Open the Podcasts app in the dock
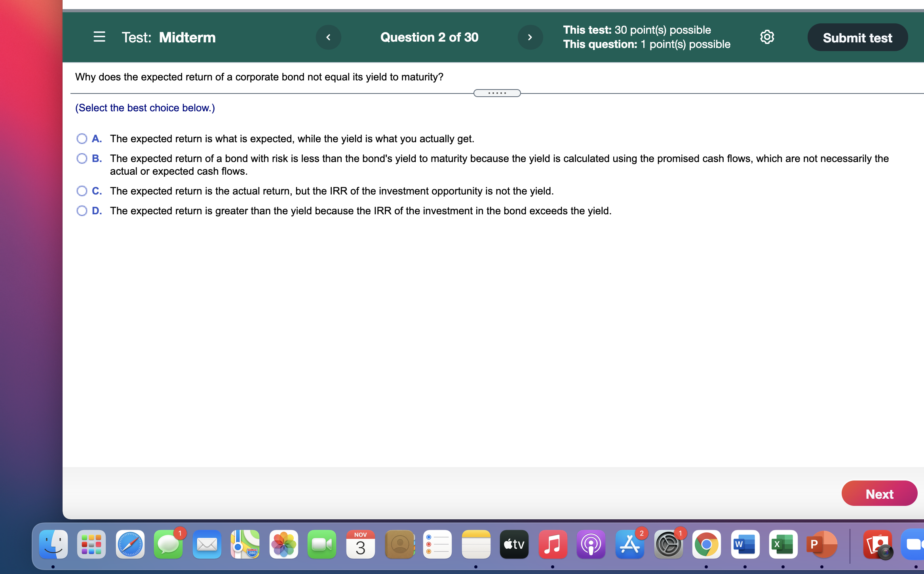Image resolution: width=924 pixels, height=574 pixels. pyautogui.click(x=591, y=545)
